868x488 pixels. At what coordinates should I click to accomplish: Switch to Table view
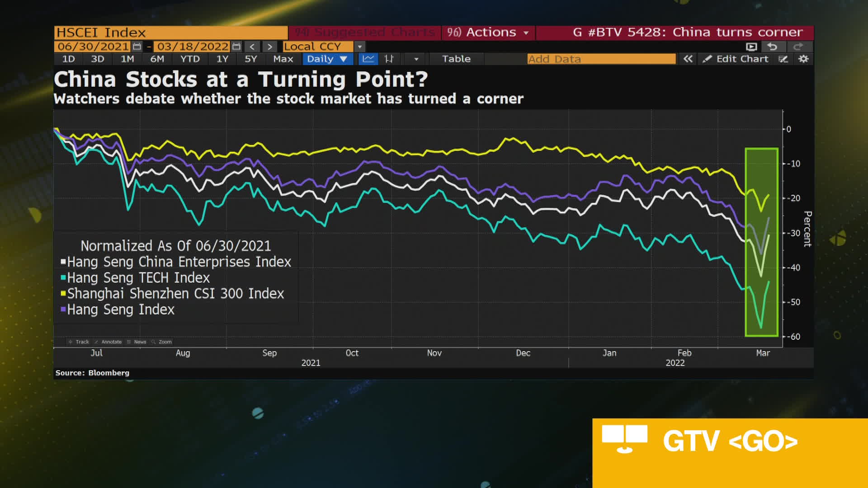pyautogui.click(x=456, y=59)
